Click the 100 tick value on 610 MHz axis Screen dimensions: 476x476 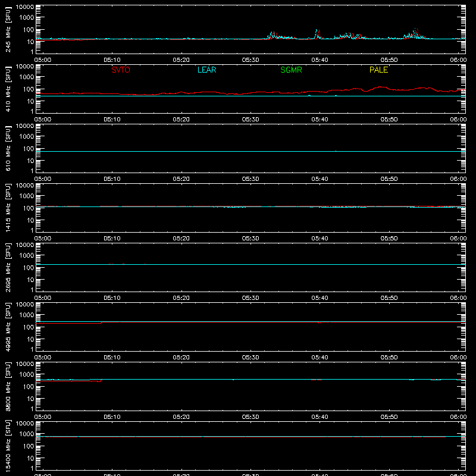(x=29, y=149)
